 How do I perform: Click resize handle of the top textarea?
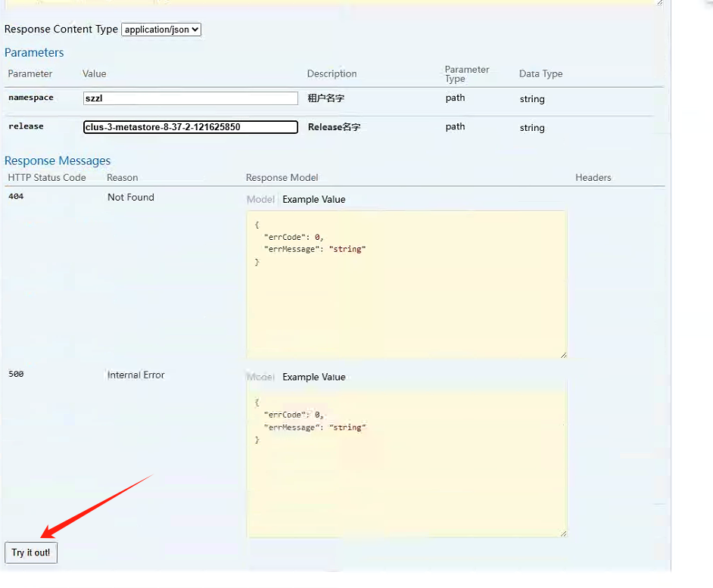[x=659, y=3]
